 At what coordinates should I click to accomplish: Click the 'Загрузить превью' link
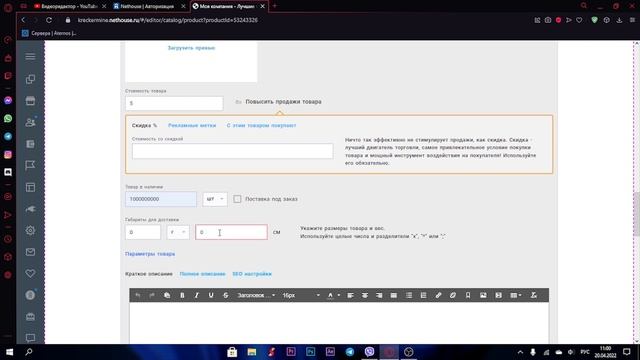(x=191, y=48)
